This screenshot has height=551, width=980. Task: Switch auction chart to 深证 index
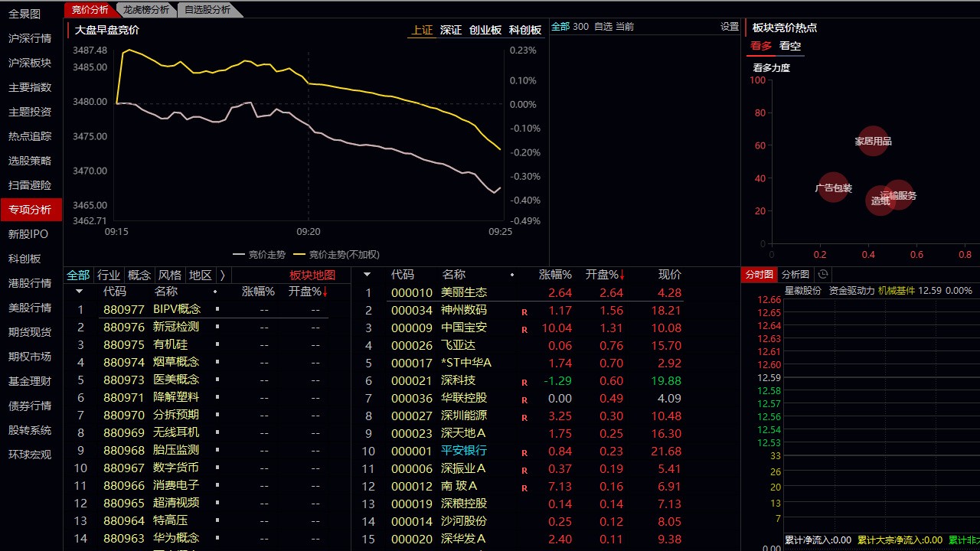(451, 30)
